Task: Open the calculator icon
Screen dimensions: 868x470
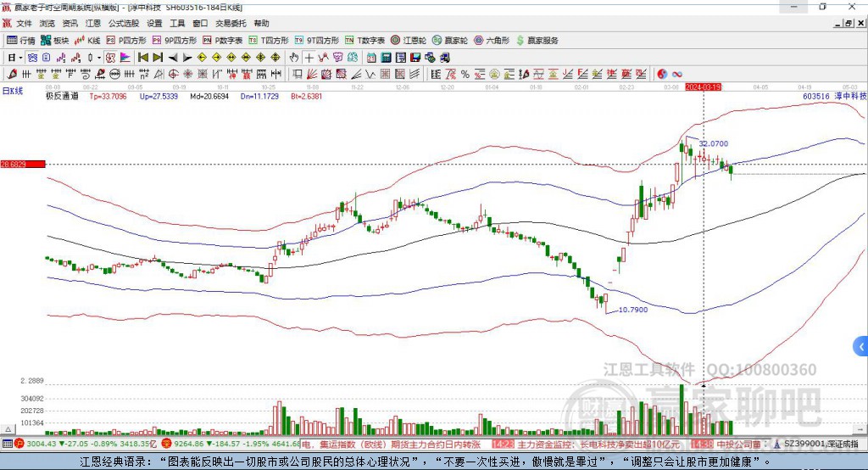Action: click(387, 58)
